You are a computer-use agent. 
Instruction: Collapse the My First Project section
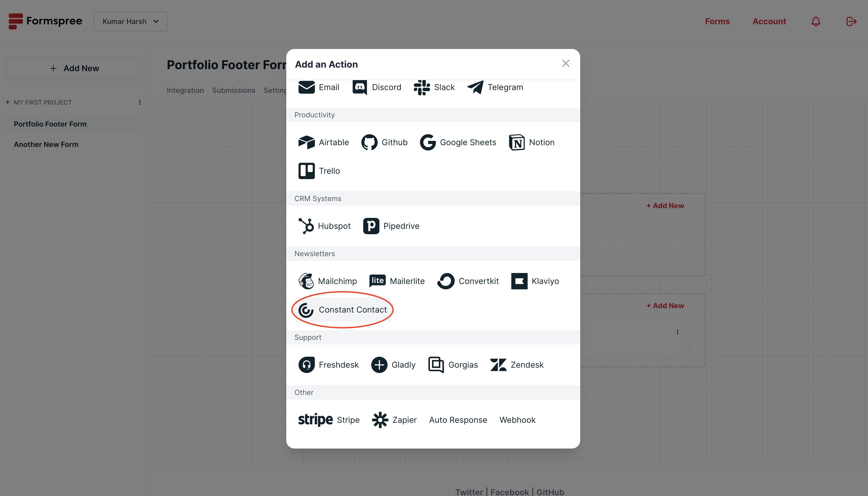7,103
